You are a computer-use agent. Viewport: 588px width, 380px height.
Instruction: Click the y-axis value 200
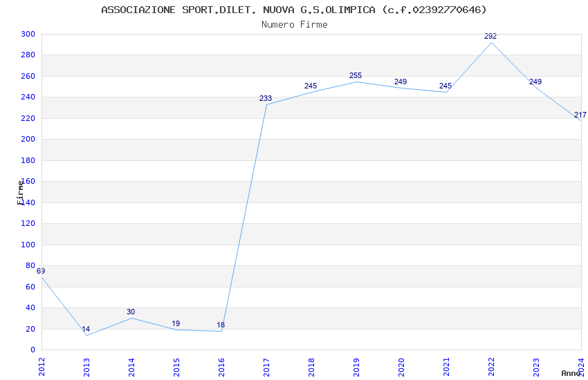(x=28, y=140)
